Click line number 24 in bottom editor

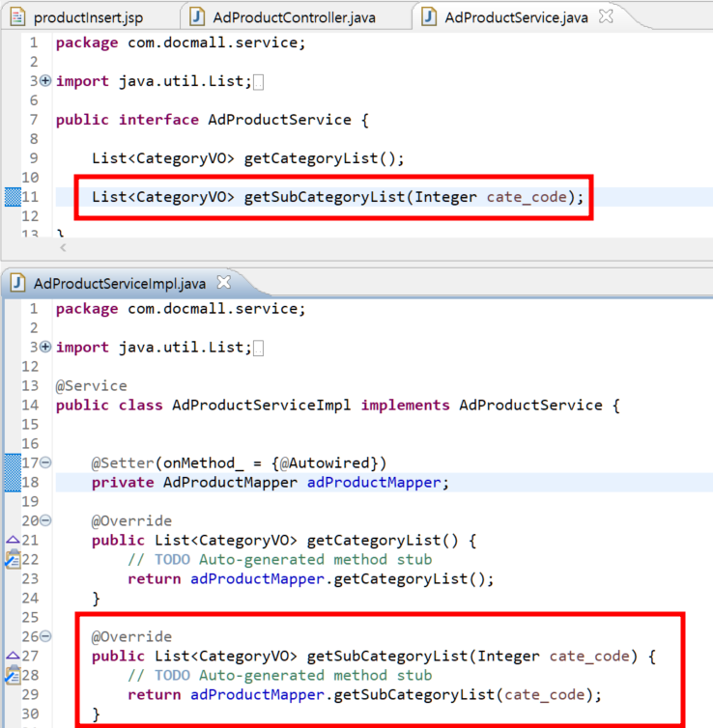click(x=30, y=598)
